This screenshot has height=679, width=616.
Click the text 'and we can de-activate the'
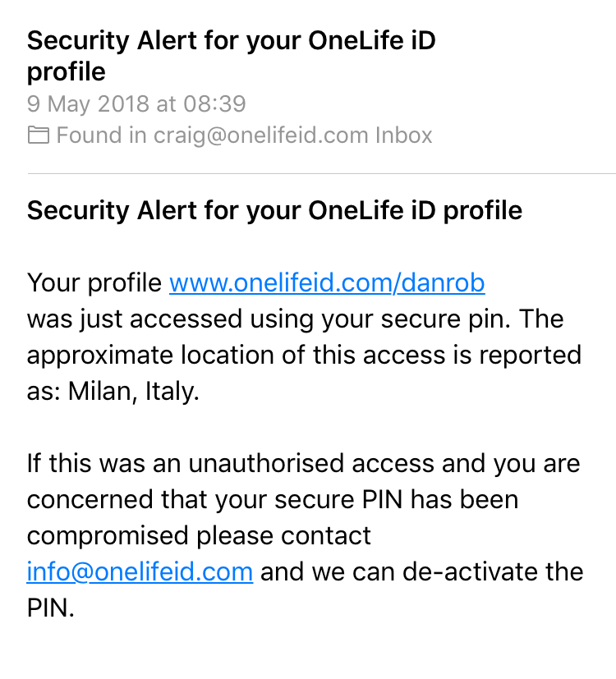tap(422, 571)
